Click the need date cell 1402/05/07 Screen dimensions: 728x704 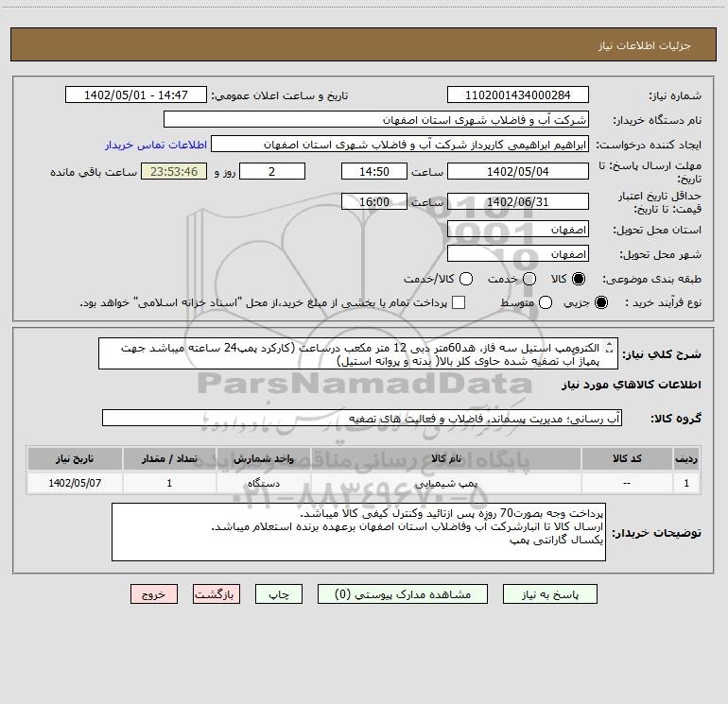pyautogui.click(x=75, y=483)
